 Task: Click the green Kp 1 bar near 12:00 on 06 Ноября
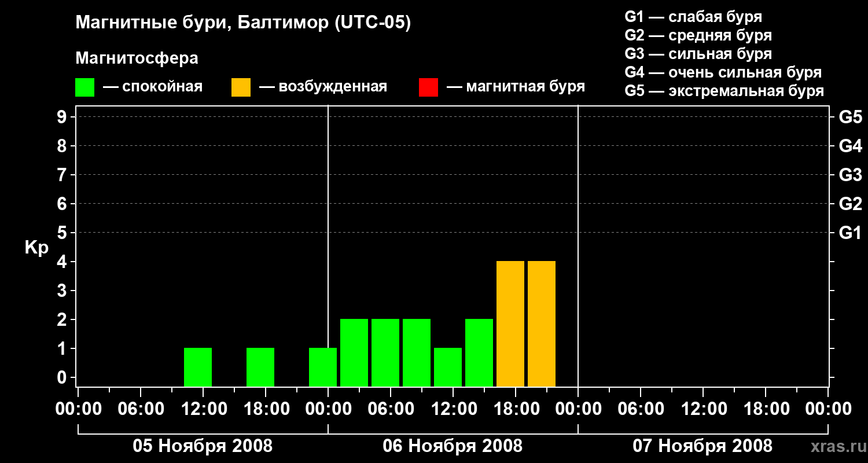click(x=448, y=368)
